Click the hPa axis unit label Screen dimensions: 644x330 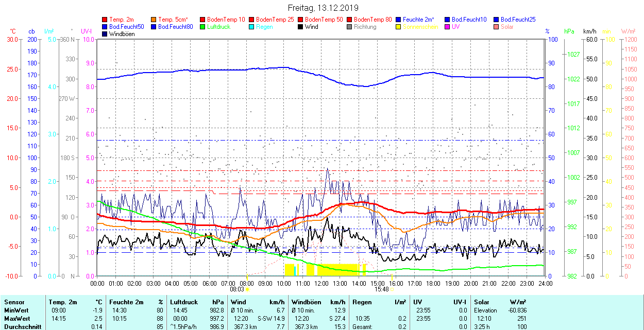tap(569, 31)
